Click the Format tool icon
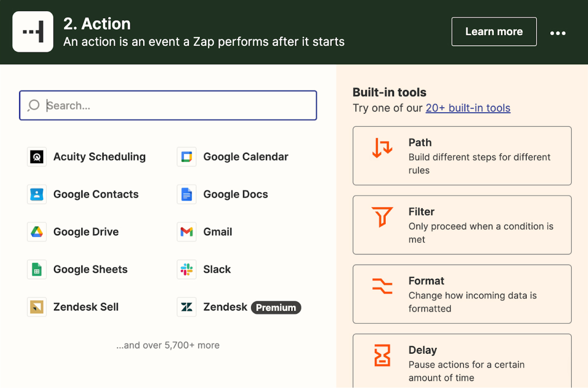The width and height of the screenshot is (588, 388). (x=382, y=286)
